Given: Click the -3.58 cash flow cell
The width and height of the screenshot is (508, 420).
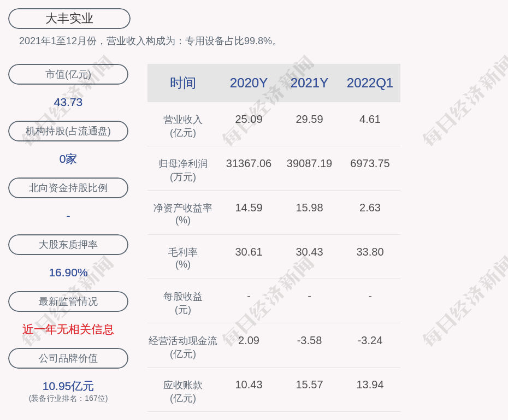Looking at the screenshot, I should click(x=309, y=340).
